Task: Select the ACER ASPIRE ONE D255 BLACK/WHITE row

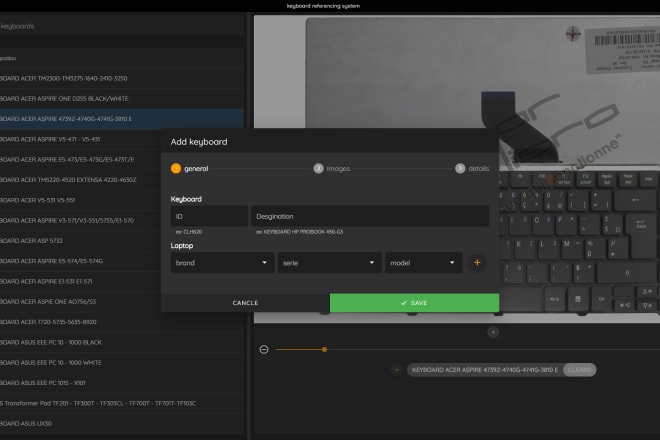Action: (121, 99)
